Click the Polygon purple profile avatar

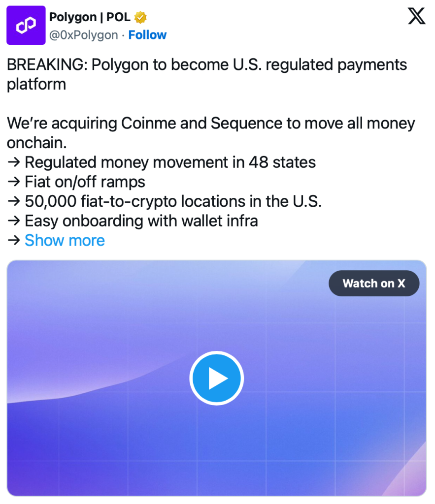tap(26, 26)
